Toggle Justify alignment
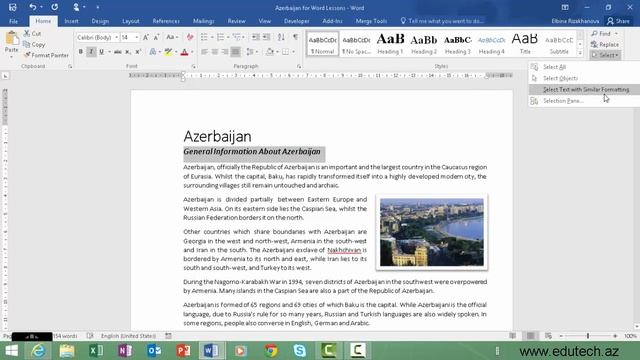The height and width of the screenshot is (360, 640). tap(236, 52)
